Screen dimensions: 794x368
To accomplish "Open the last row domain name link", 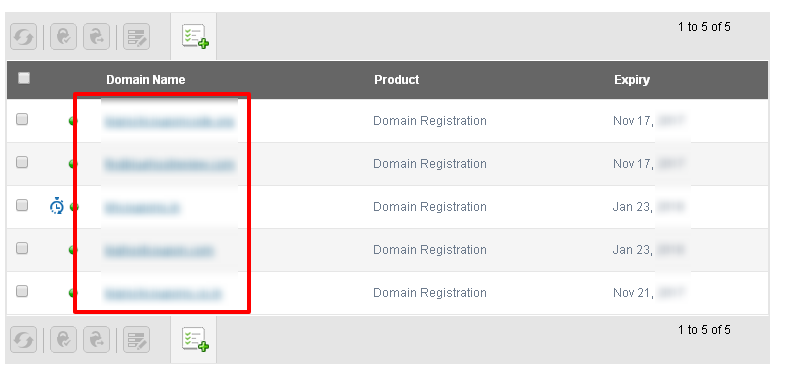I will click(x=163, y=294).
